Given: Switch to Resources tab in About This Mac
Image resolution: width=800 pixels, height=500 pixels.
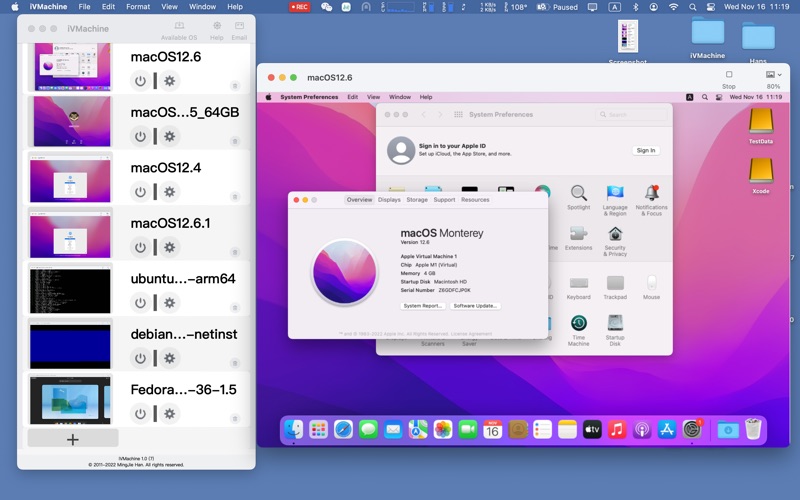Looking at the screenshot, I should click(x=475, y=199).
